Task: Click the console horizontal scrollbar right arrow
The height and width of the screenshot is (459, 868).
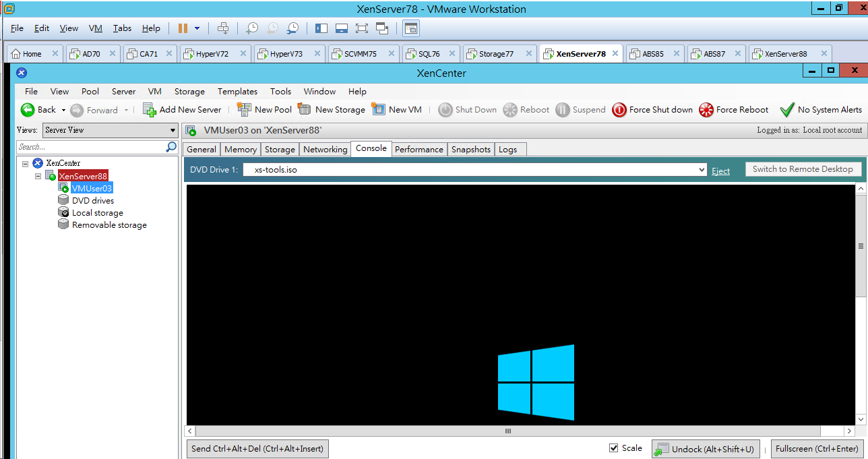Action: [x=849, y=431]
